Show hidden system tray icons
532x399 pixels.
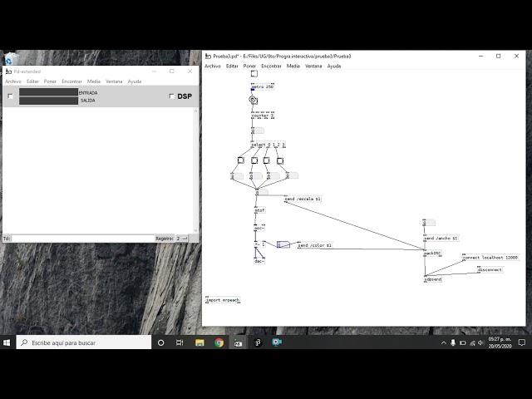[x=443, y=343]
